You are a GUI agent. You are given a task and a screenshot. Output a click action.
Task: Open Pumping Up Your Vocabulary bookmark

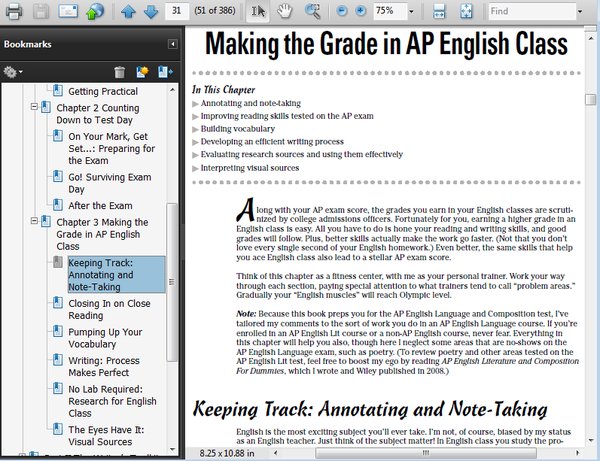(105, 338)
